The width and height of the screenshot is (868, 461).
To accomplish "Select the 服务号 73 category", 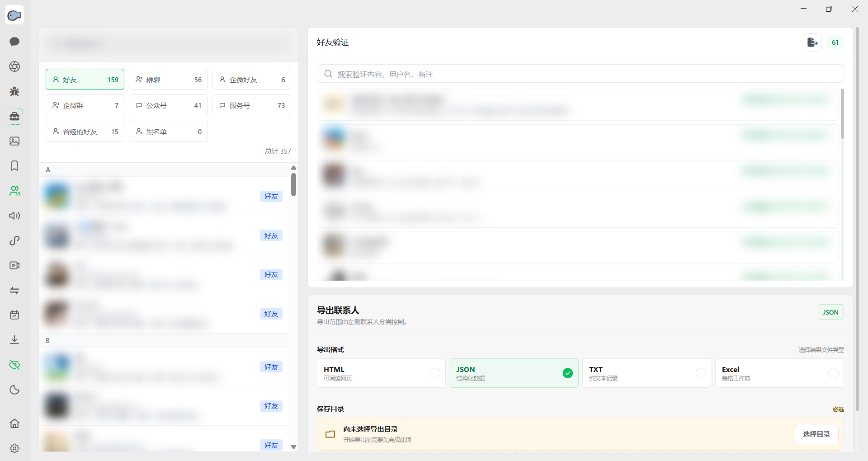I will tap(252, 105).
